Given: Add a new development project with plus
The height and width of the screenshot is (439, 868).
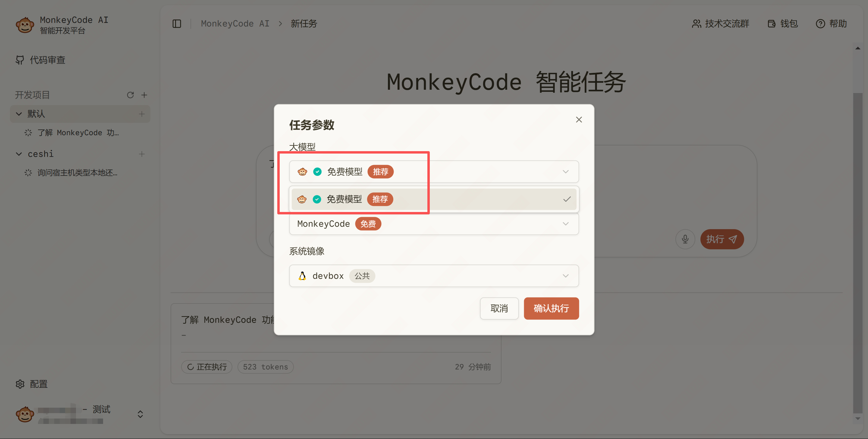Looking at the screenshot, I should tap(144, 95).
